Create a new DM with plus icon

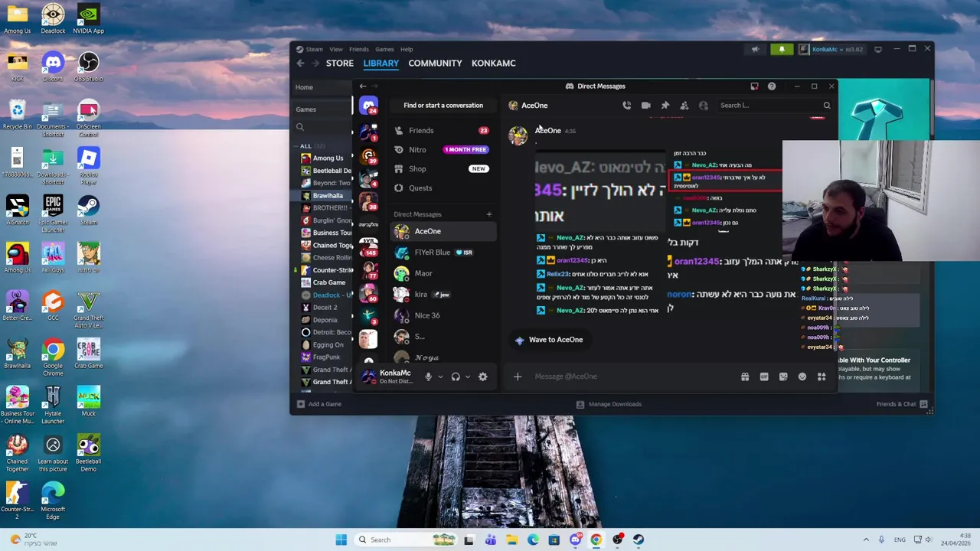[x=489, y=214]
